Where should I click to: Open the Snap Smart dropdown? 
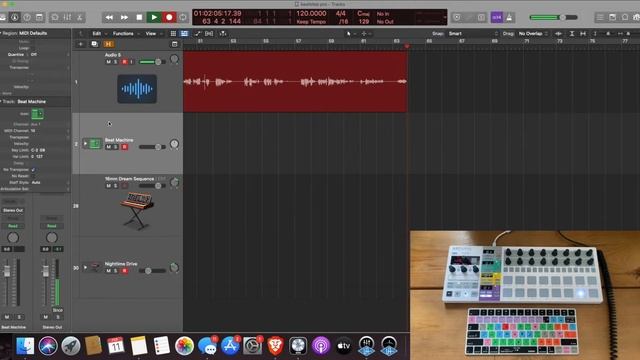click(x=473, y=33)
